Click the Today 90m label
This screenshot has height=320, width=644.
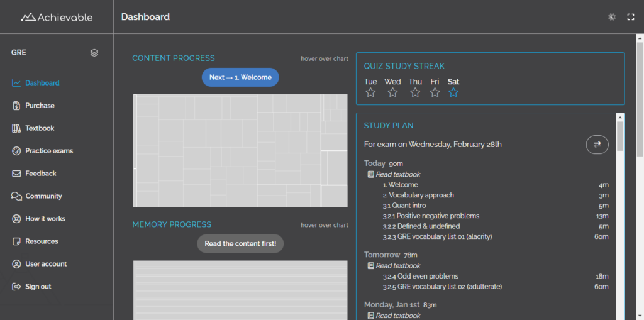pyautogui.click(x=383, y=163)
